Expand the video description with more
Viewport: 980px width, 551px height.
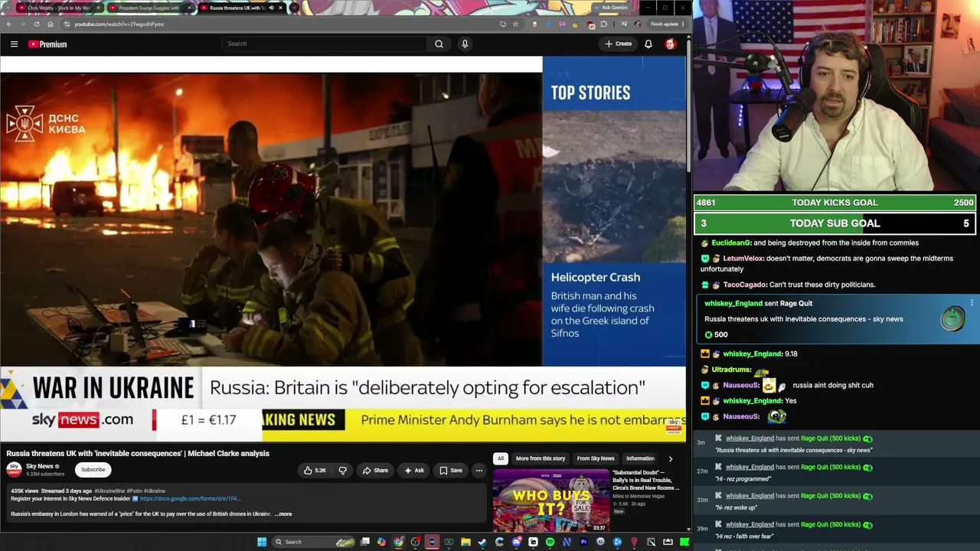coord(283,514)
